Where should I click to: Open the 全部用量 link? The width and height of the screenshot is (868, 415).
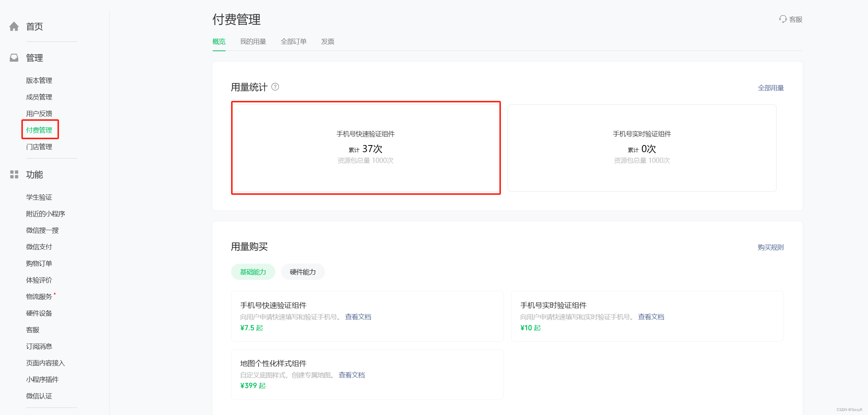tap(771, 88)
